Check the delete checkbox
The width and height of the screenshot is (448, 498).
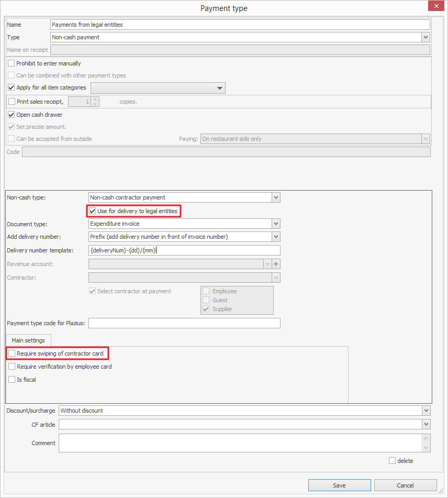click(393, 461)
